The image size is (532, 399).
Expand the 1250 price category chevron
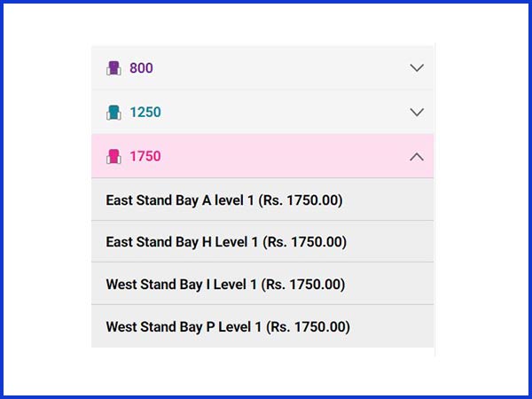click(417, 113)
